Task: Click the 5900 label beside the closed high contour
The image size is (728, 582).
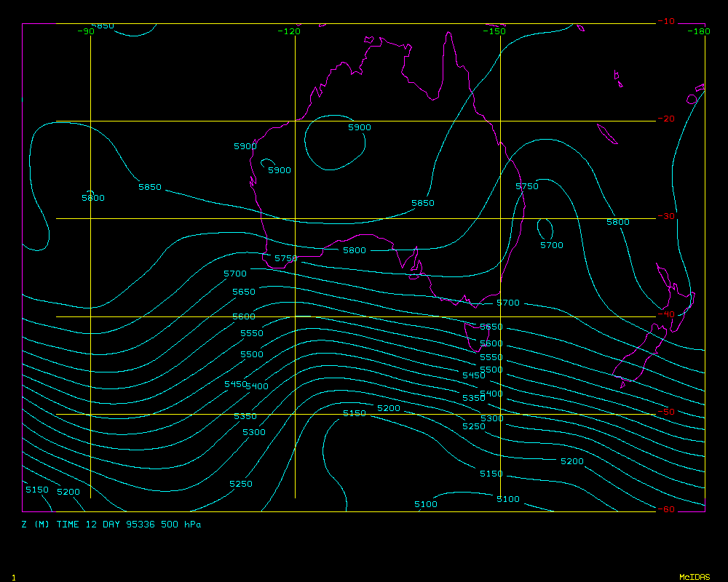Action: pyautogui.click(x=359, y=127)
